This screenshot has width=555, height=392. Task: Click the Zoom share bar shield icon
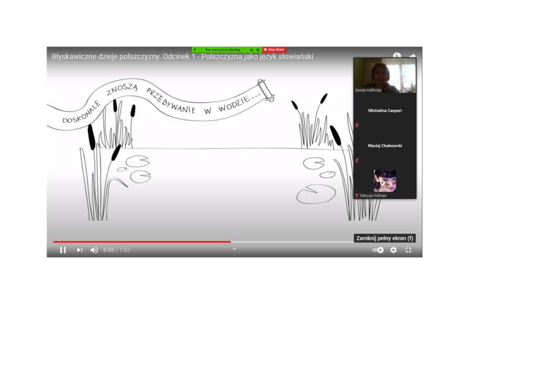[x=257, y=50]
